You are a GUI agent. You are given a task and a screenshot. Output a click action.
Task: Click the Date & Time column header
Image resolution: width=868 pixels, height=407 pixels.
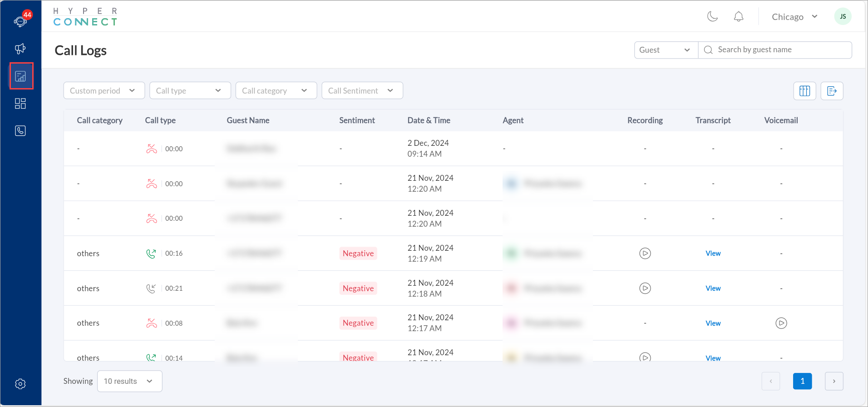(429, 120)
